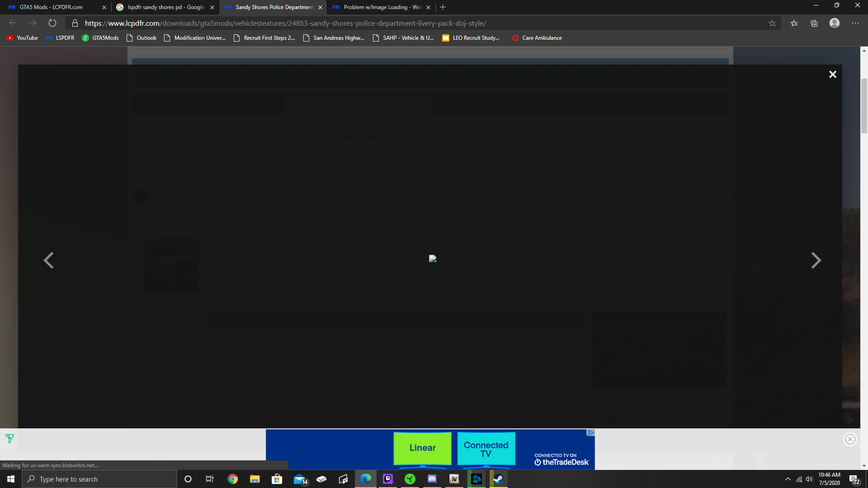Go to previous image in lightbox
The image size is (868, 488).
pos(48,260)
